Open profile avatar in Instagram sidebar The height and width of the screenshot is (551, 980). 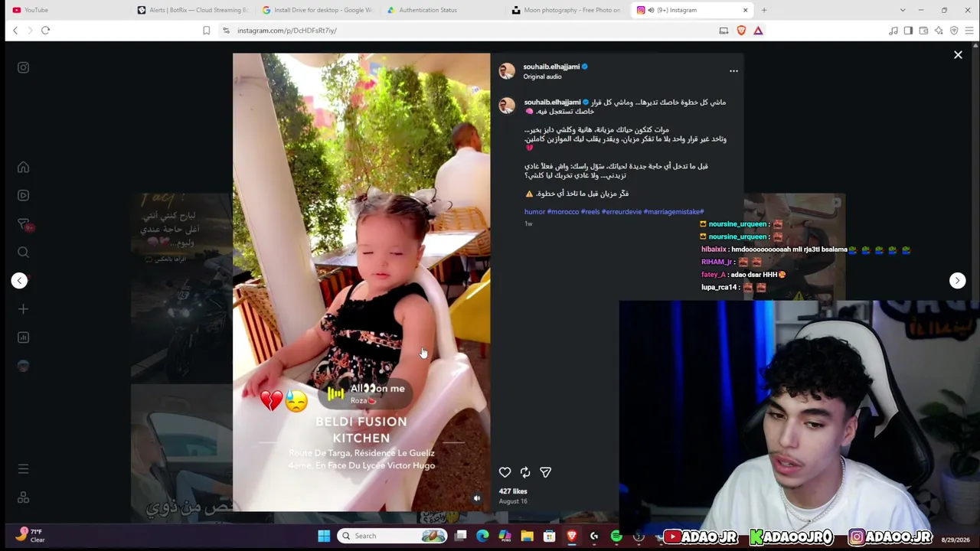(23, 366)
